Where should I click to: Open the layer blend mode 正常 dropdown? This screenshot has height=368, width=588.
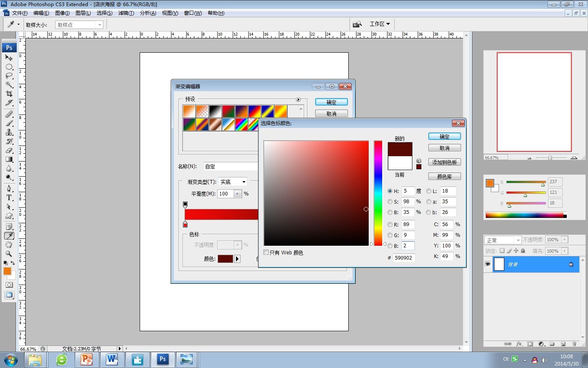point(503,240)
